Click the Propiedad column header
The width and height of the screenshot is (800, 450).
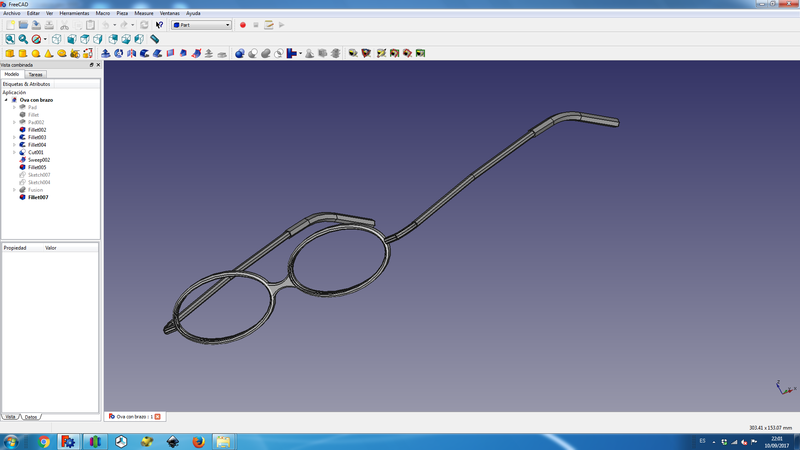15,248
